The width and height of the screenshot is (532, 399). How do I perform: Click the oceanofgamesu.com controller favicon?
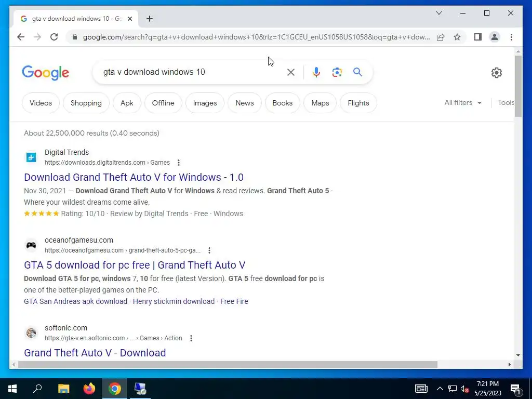tap(31, 245)
